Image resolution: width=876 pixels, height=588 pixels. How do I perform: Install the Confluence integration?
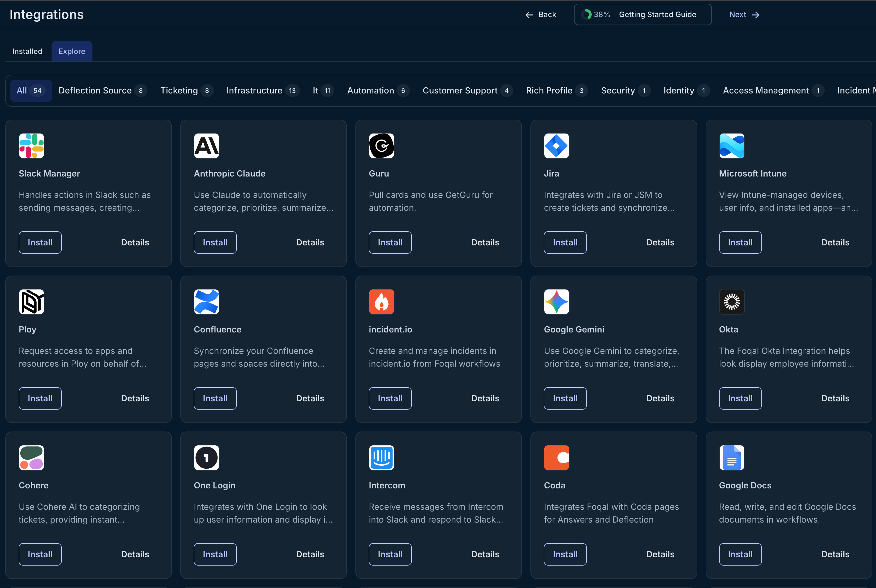(215, 399)
